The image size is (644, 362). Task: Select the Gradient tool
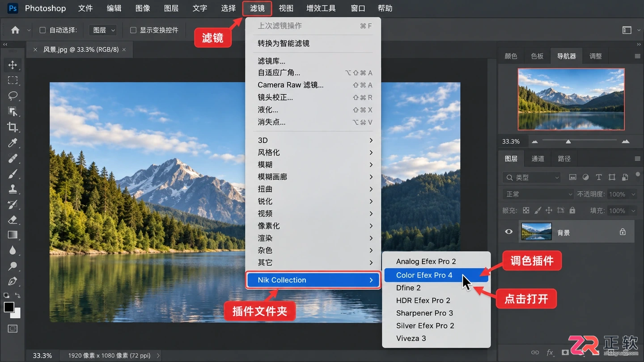point(13,235)
